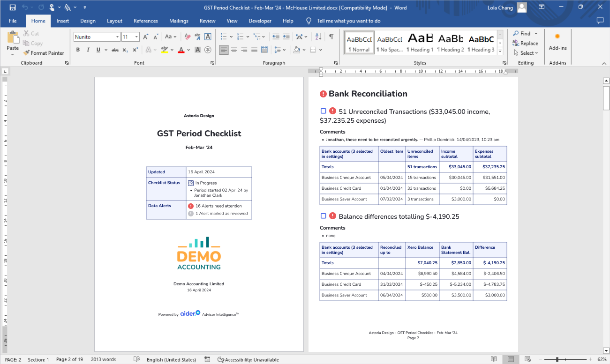Open the Review ribbon tab

point(207,21)
